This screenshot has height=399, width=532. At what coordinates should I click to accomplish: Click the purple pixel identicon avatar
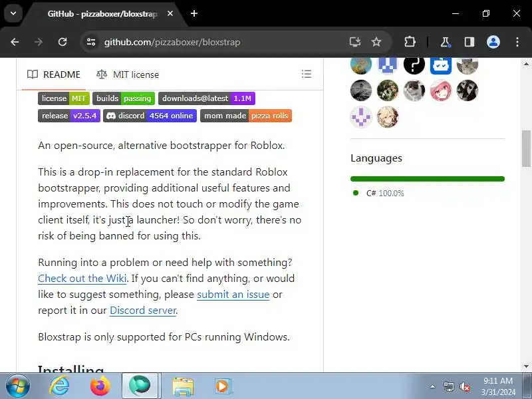(x=361, y=117)
